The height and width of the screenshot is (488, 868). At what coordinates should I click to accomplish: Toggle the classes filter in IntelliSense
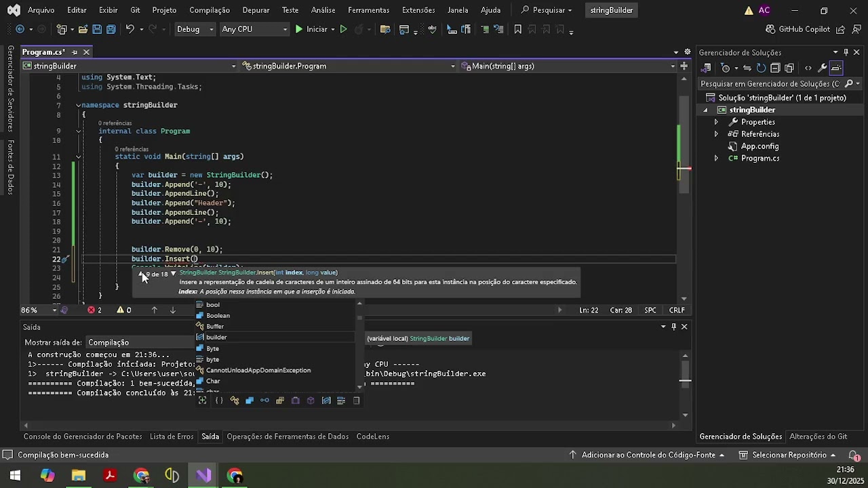point(235,401)
